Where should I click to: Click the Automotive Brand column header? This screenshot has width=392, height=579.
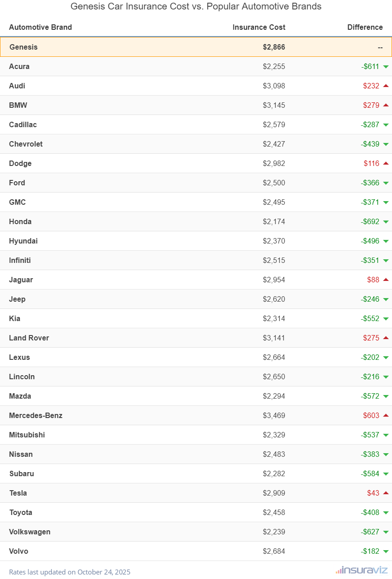coord(41,27)
